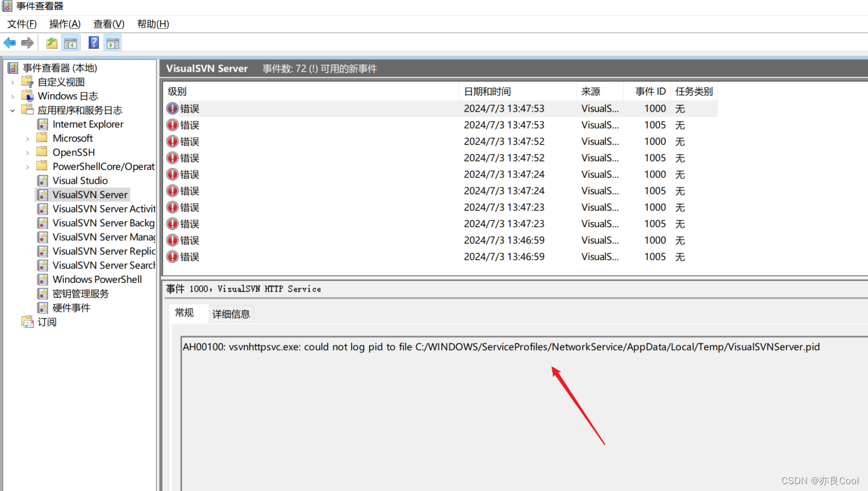Open the 查看(V) menu
868x491 pixels.
click(109, 24)
